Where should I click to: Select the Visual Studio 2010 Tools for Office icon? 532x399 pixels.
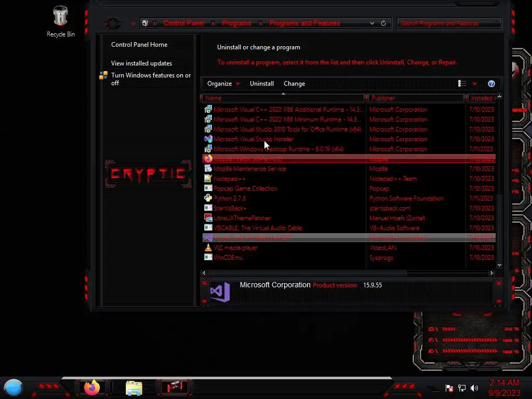pyautogui.click(x=208, y=129)
